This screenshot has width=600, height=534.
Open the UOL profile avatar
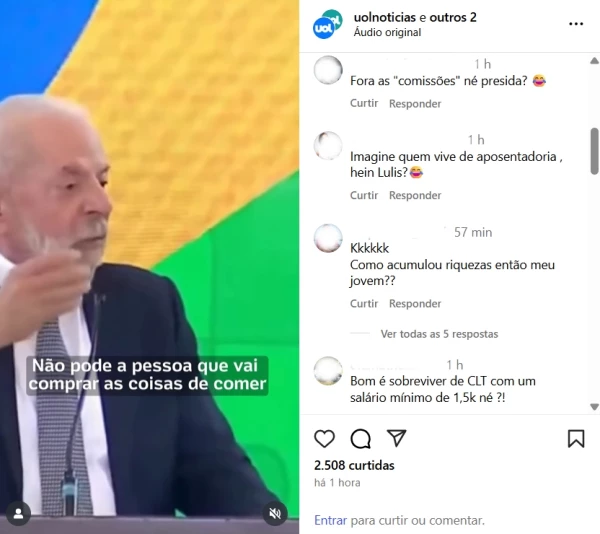click(x=327, y=24)
